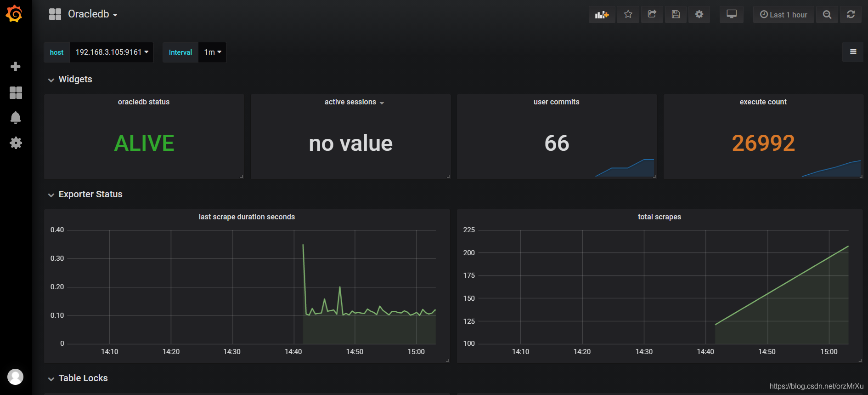Click the 0.40 axis label on scrape duration
The width and height of the screenshot is (868, 395).
pyautogui.click(x=57, y=230)
